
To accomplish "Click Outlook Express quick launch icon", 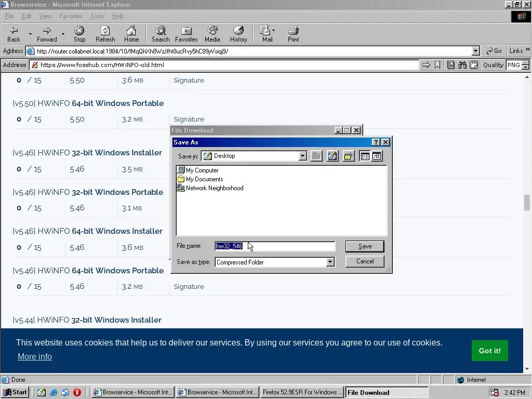I will point(65,392).
